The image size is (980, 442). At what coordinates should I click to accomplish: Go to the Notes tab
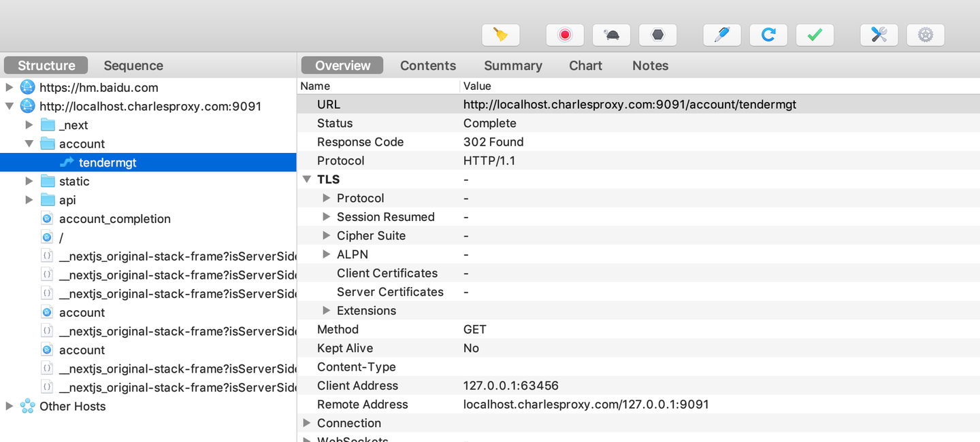(651, 65)
